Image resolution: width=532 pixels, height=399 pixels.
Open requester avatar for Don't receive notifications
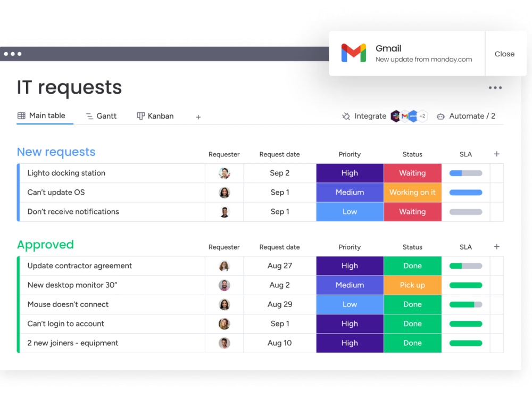(x=225, y=212)
